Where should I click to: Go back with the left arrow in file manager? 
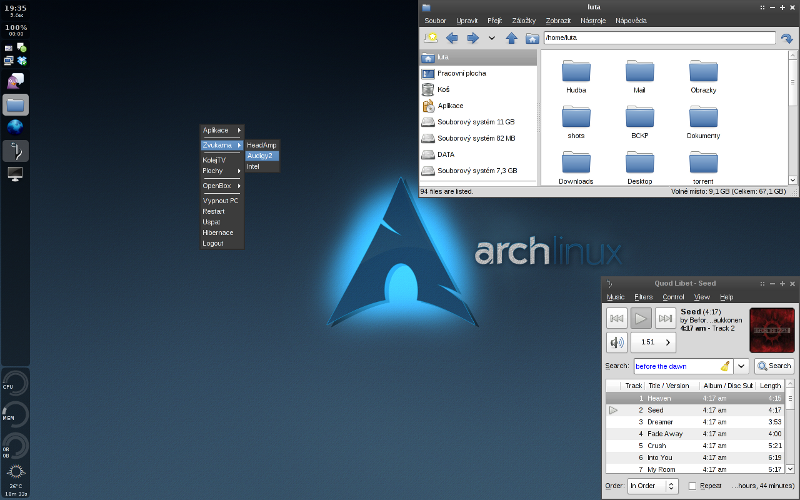click(452, 38)
